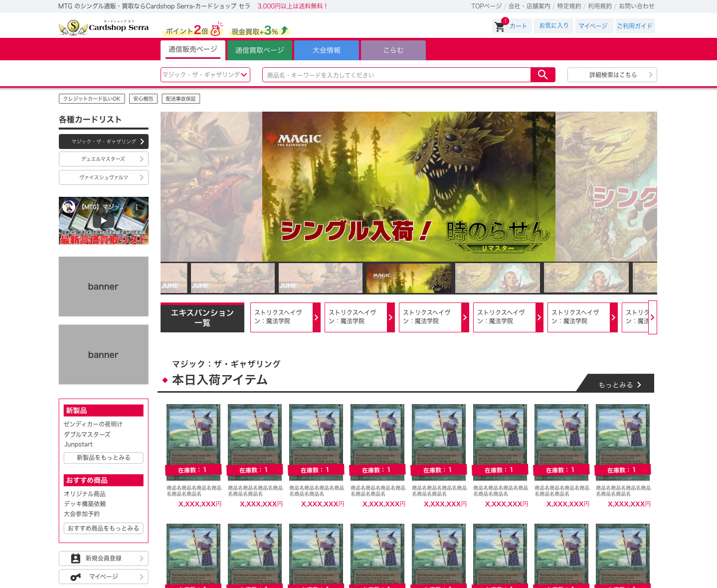This screenshot has height=588, width=717.
Task: Select the Magic carousel thumbnail
Action: point(409,278)
